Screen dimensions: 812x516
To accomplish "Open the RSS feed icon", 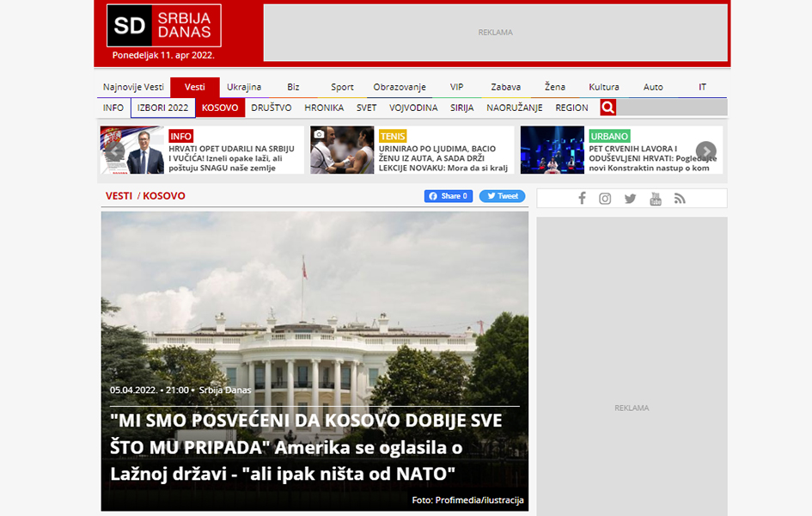I will (680, 198).
